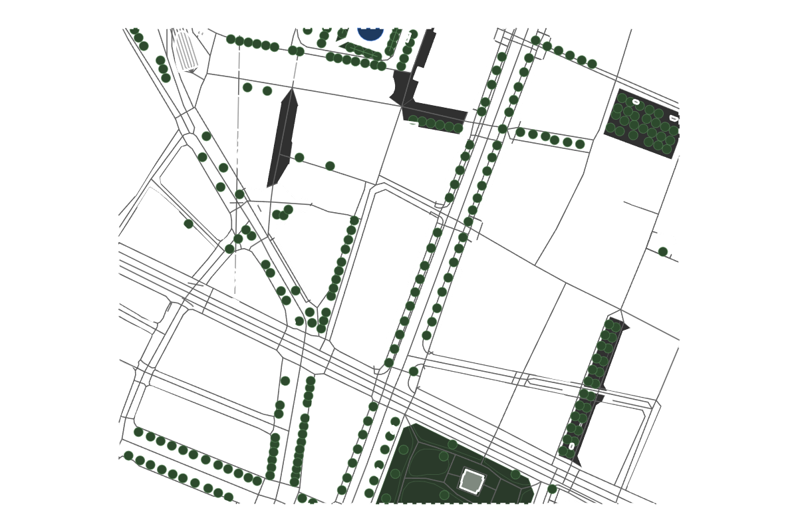Click the blue circular water feature

coord(370,33)
